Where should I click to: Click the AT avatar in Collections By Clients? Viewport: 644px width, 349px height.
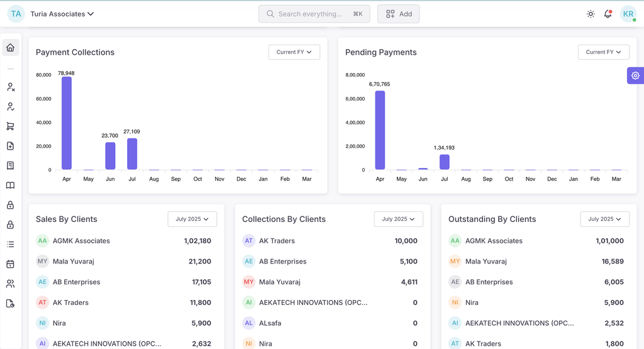click(x=248, y=241)
